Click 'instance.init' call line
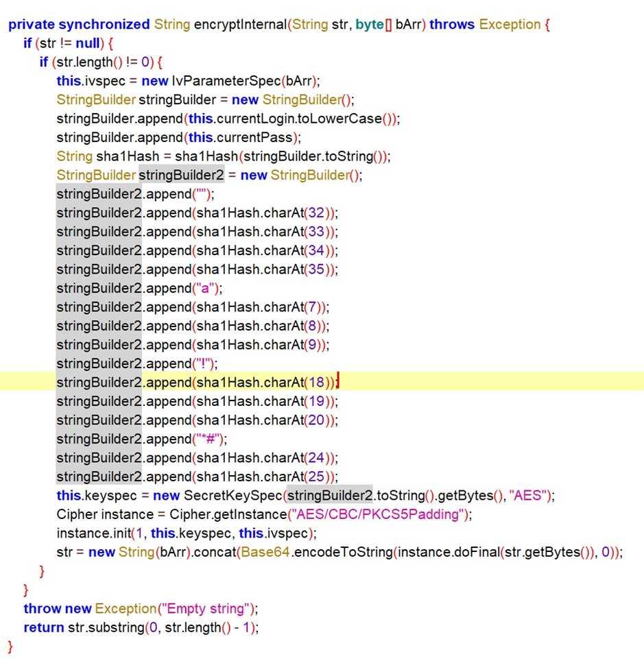The height and width of the screenshot is (661, 644). pos(187,533)
